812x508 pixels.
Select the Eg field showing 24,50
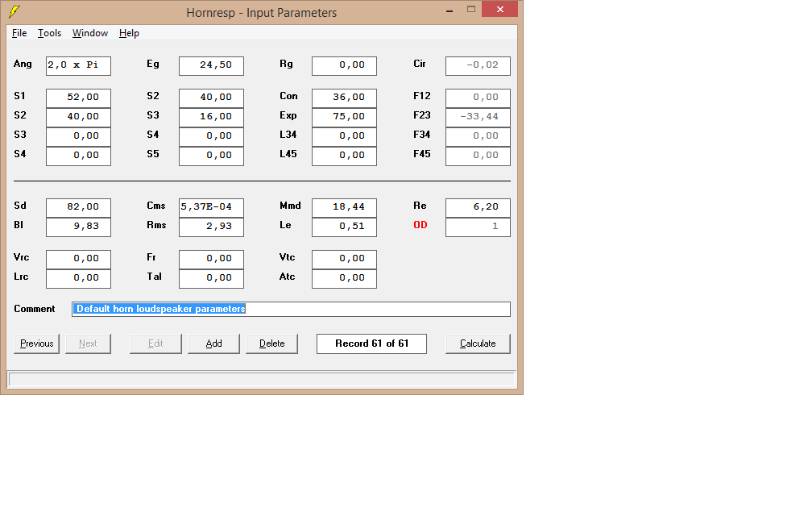coord(211,66)
